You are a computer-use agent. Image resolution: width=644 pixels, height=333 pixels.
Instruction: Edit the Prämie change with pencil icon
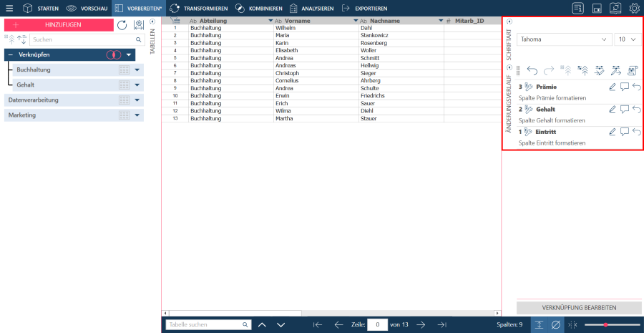click(613, 87)
